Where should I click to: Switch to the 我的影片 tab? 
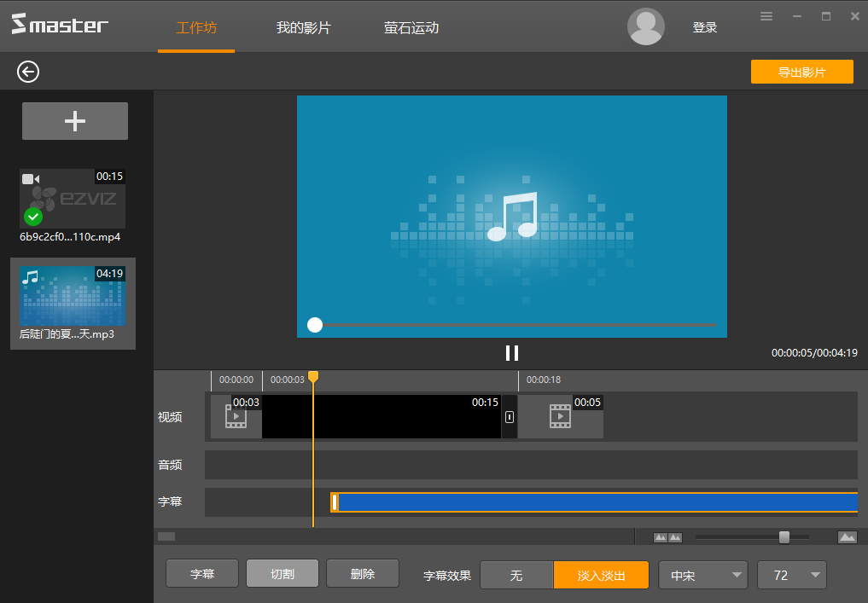pyautogui.click(x=303, y=27)
